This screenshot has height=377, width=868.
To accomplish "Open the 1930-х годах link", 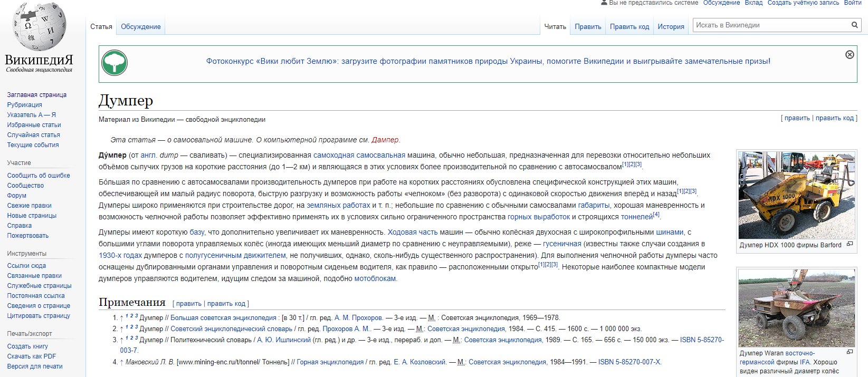I will pyautogui.click(x=120, y=255).
